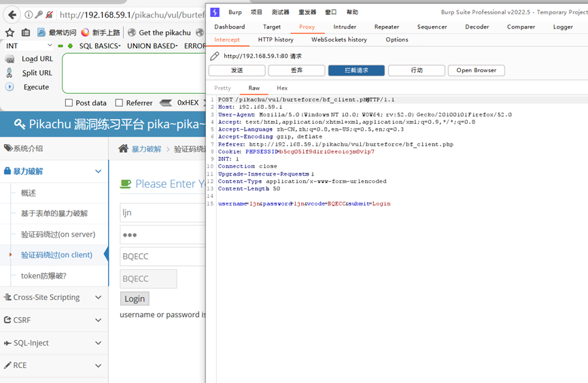
Task: Click the Pikachu platform key logo icon
Action: coord(20,124)
